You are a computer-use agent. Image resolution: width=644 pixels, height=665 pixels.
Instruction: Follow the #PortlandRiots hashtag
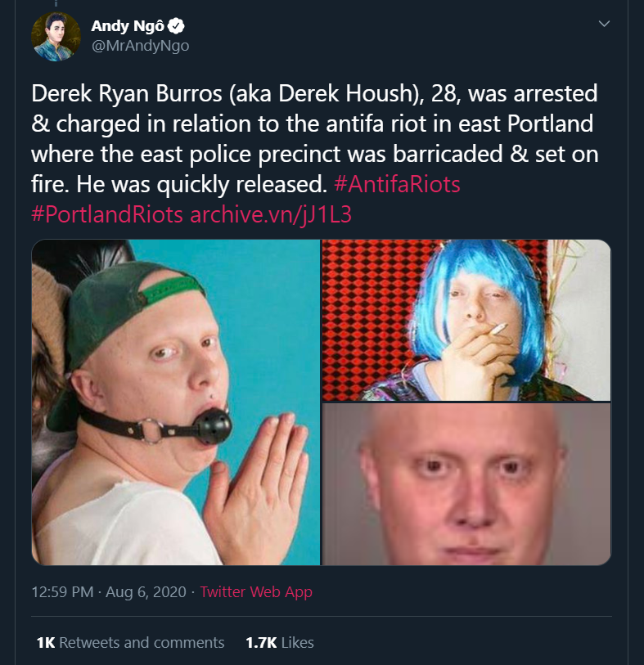107,214
